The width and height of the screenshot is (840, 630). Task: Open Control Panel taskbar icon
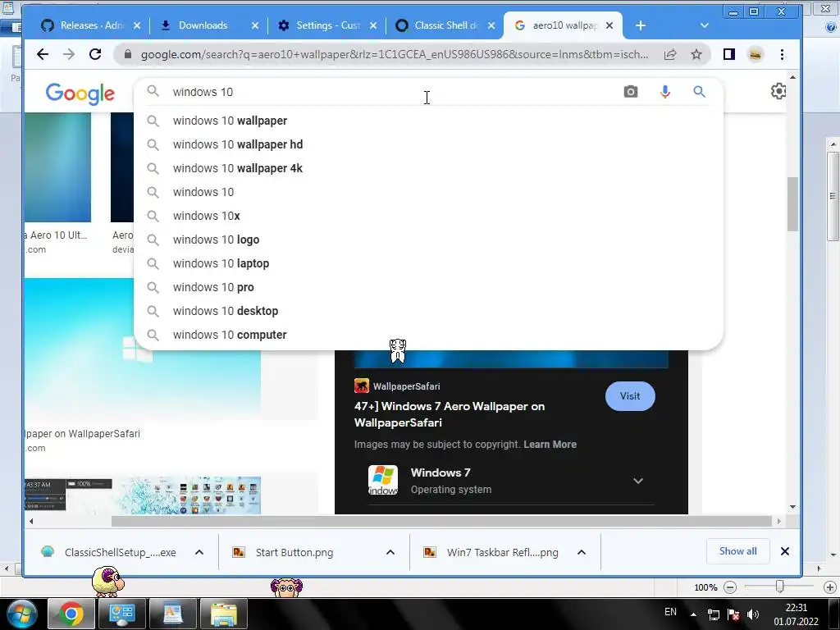point(121,614)
